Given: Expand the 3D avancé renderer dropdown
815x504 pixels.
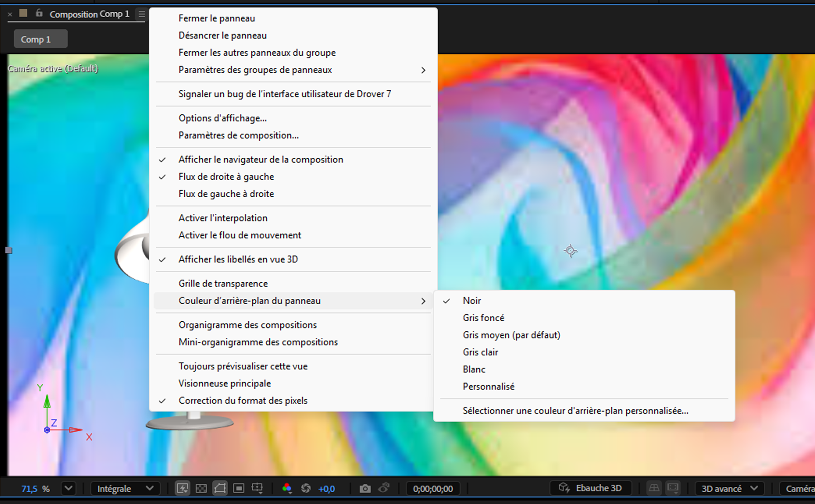Looking at the screenshot, I should [729, 489].
